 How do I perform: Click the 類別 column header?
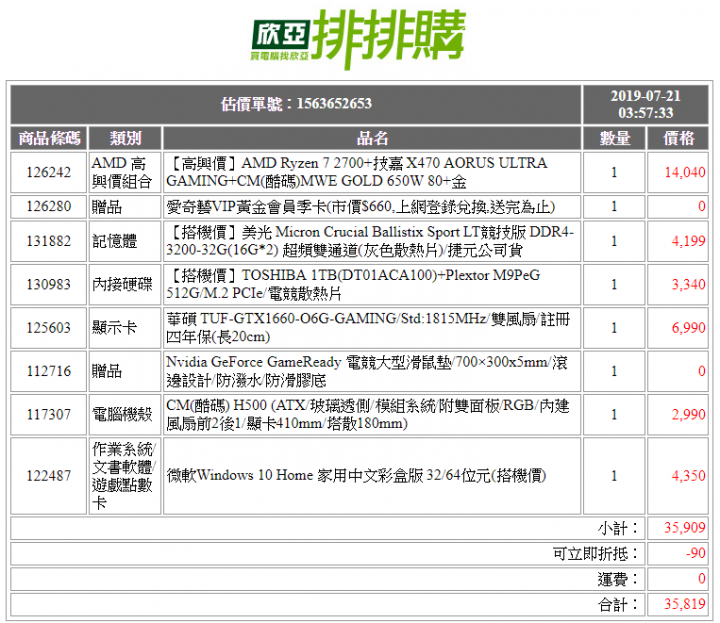click(x=125, y=138)
